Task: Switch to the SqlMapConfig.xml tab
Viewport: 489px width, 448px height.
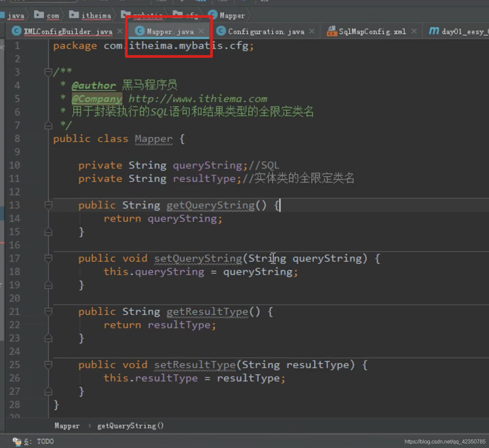Action: [372, 32]
